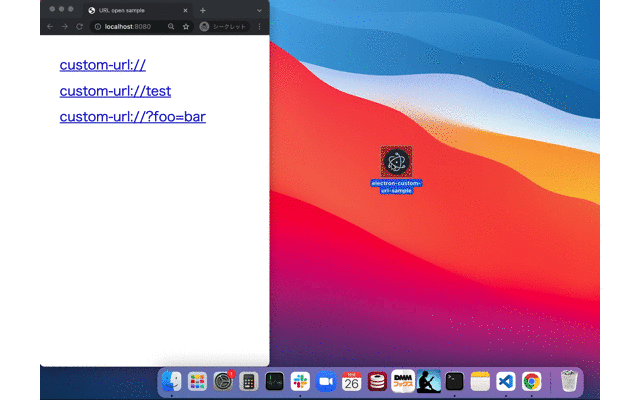640x400 pixels.
Task: Open Launchpad from the Dock
Action: (x=197, y=382)
